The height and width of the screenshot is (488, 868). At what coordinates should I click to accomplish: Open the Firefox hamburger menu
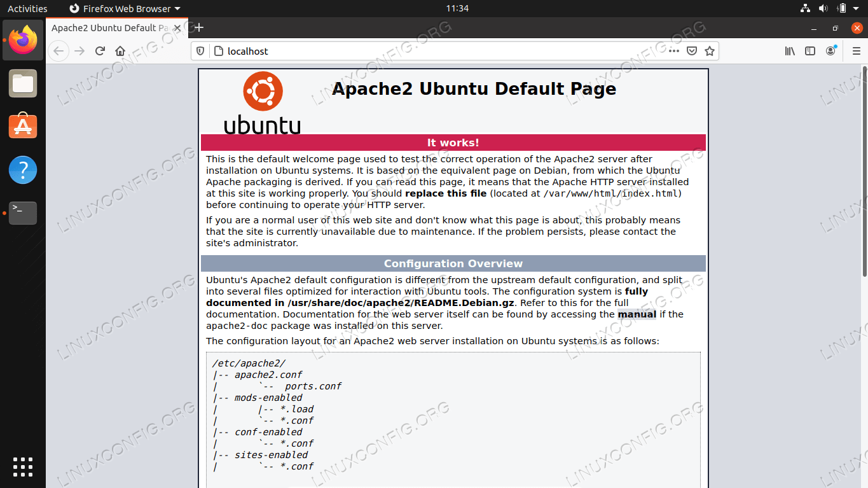point(856,51)
